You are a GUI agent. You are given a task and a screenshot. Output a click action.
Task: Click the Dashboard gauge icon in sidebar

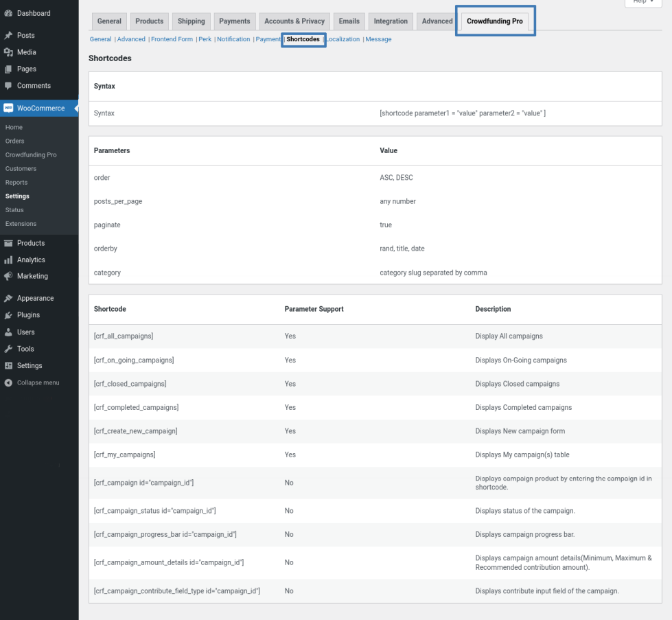(8, 13)
